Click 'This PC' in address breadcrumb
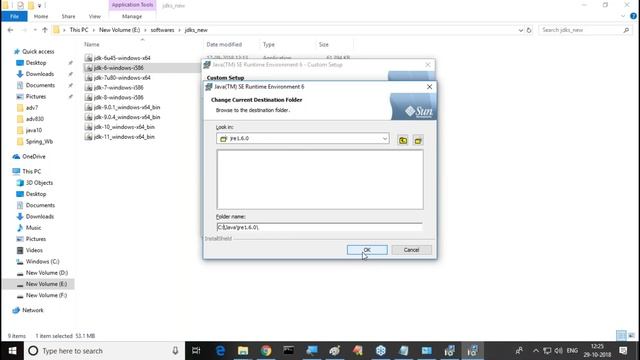The height and width of the screenshot is (360, 640). coord(79,30)
